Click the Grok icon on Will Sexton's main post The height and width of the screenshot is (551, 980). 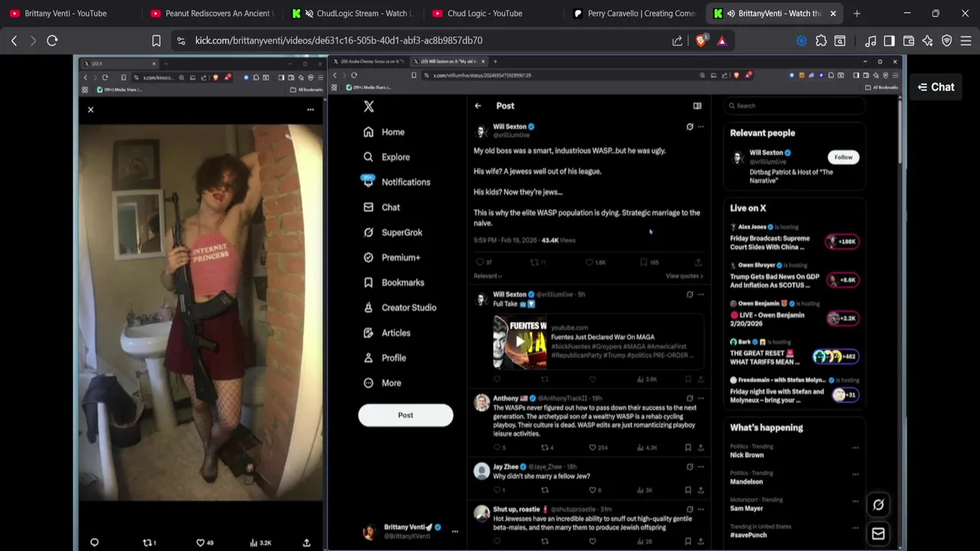[x=690, y=127]
